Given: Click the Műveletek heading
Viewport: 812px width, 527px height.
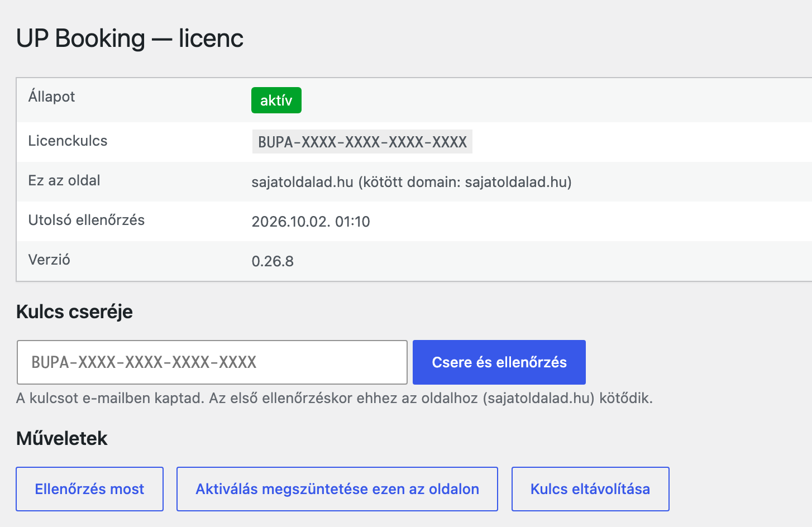Looking at the screenshot, I should point(61,438).
